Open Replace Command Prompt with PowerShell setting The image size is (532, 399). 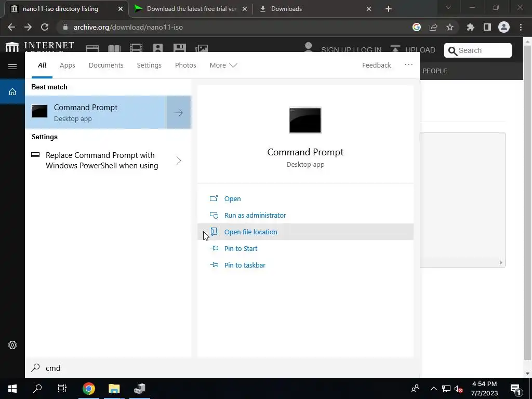tap(102, 160)
